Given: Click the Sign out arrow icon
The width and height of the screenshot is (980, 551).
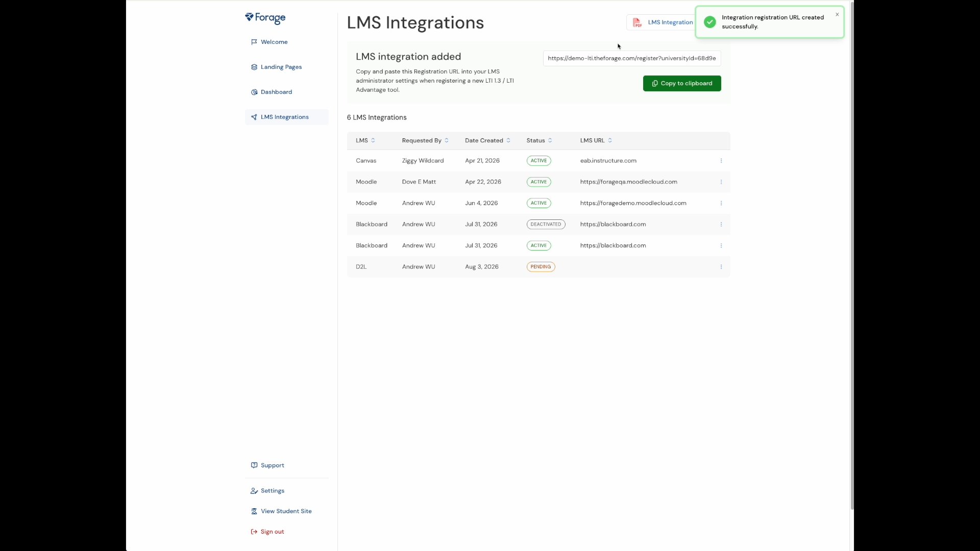Looking at the screenshot, I should pyautogui.click(x=254, y=532).
